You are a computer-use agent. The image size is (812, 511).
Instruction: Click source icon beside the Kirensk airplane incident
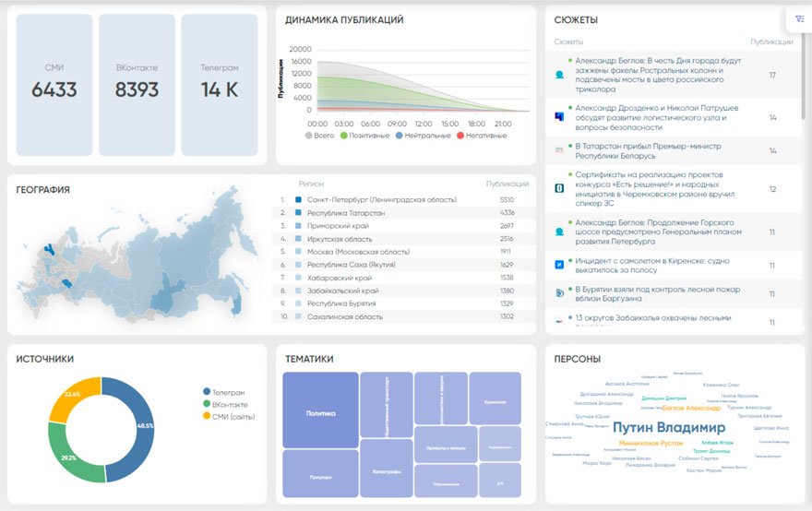pos(559,265)
